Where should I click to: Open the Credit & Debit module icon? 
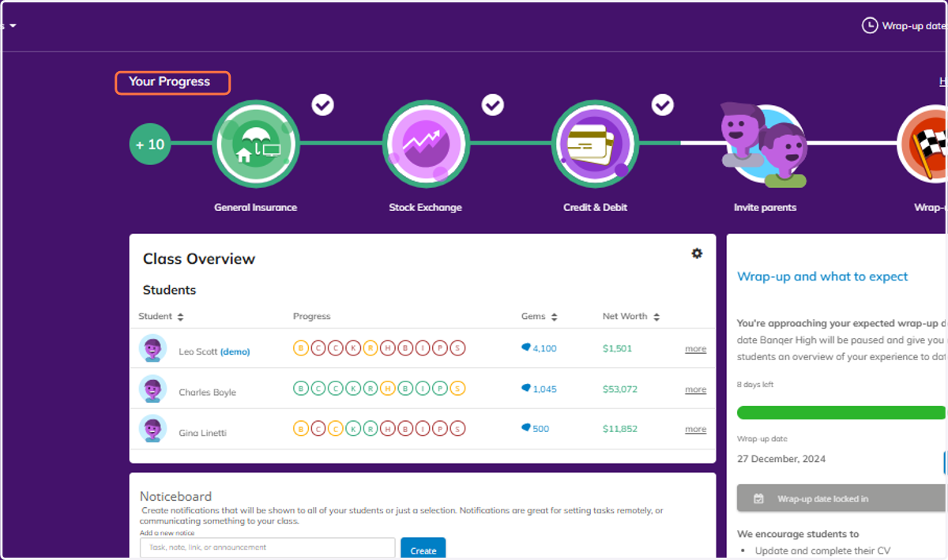pos(595,144)
